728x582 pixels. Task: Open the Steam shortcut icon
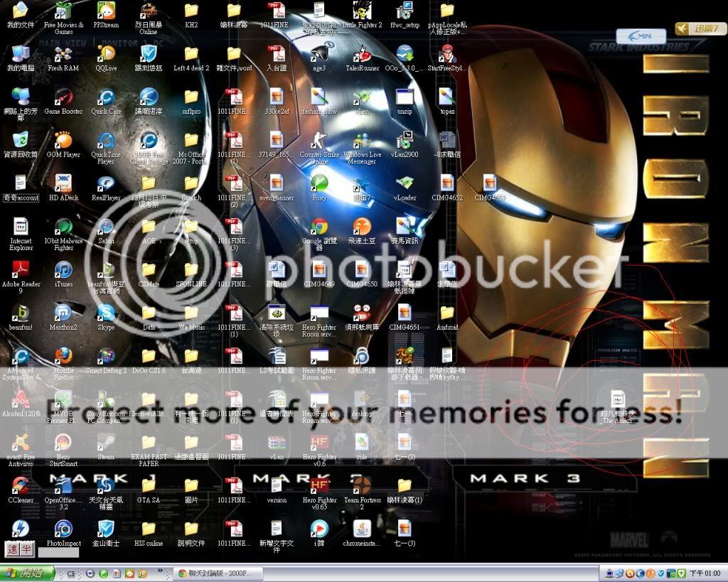pyautogui.click(x=106, y=442)
